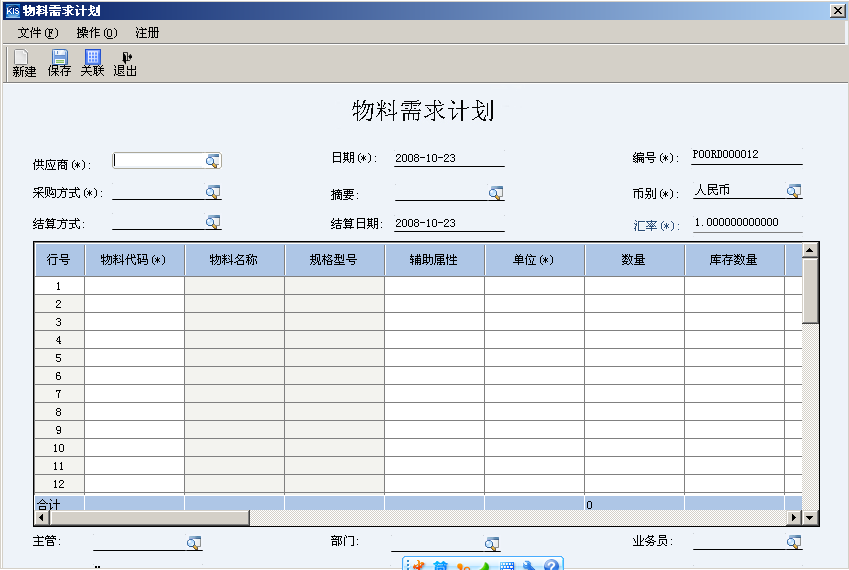Open the 部门 department lookup selector
The height and width of the screenshot is (570, 849).
pos(492,543)
